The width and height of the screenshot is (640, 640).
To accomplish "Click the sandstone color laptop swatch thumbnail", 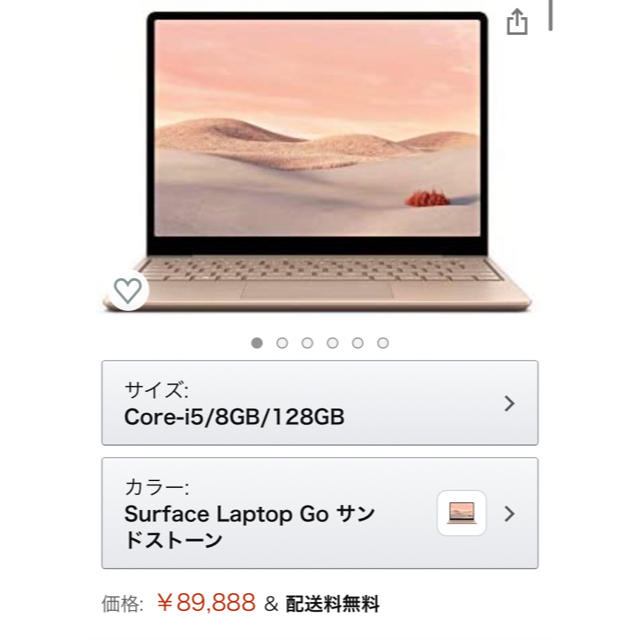I will click(x=462, y=513).
